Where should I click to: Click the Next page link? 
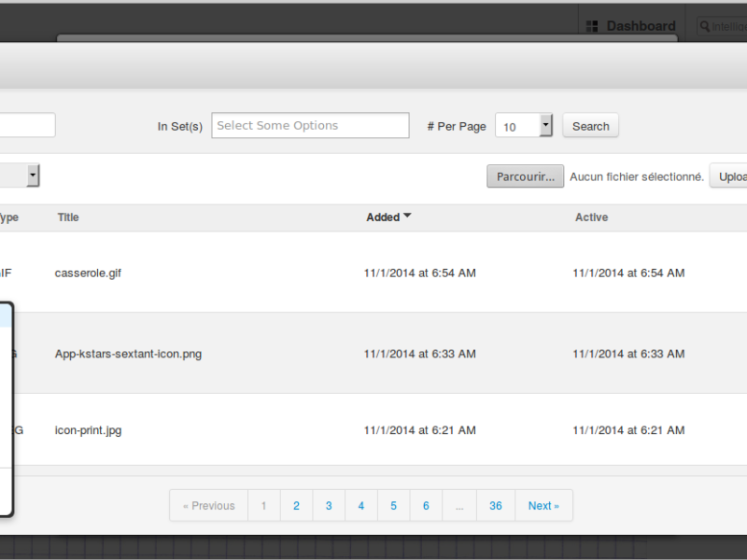point(543,505)
